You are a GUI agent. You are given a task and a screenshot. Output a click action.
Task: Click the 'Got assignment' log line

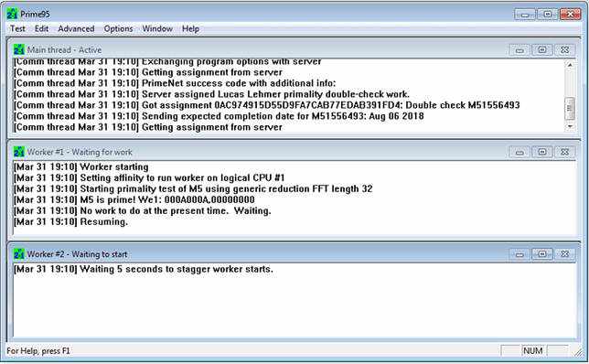[x=267, y=105]
